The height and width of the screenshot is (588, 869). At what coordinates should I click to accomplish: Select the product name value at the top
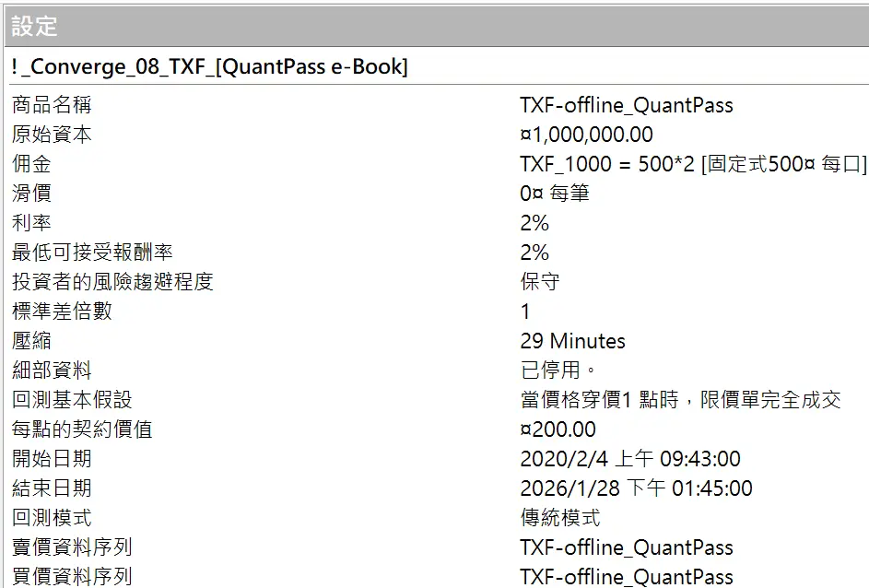tap(626, 105)
